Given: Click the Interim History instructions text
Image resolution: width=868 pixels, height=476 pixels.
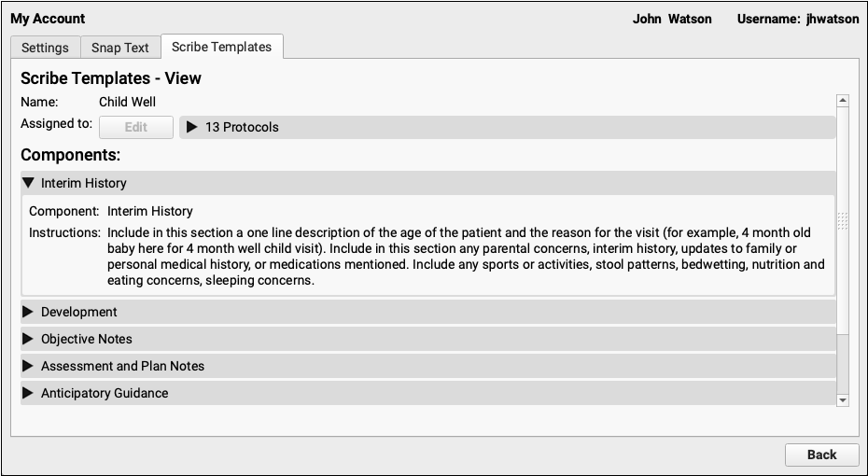Looking at the screenshot, I should click(x=466, y=257).
